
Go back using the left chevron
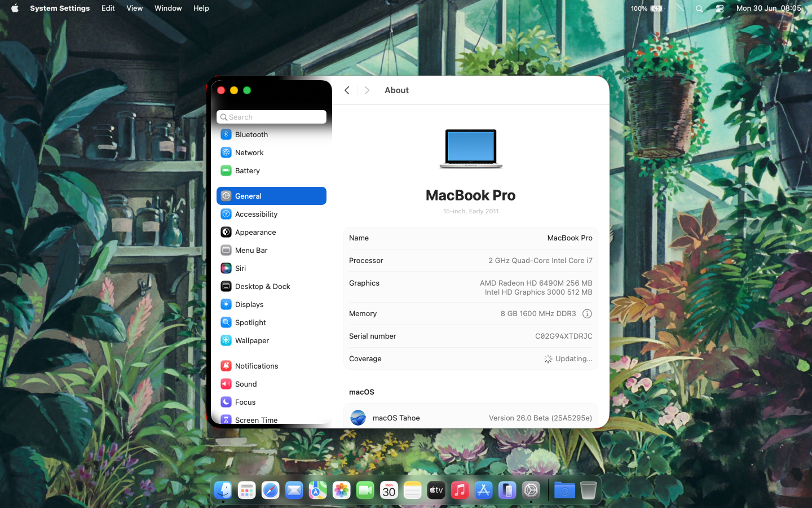(x=347, y=90)
